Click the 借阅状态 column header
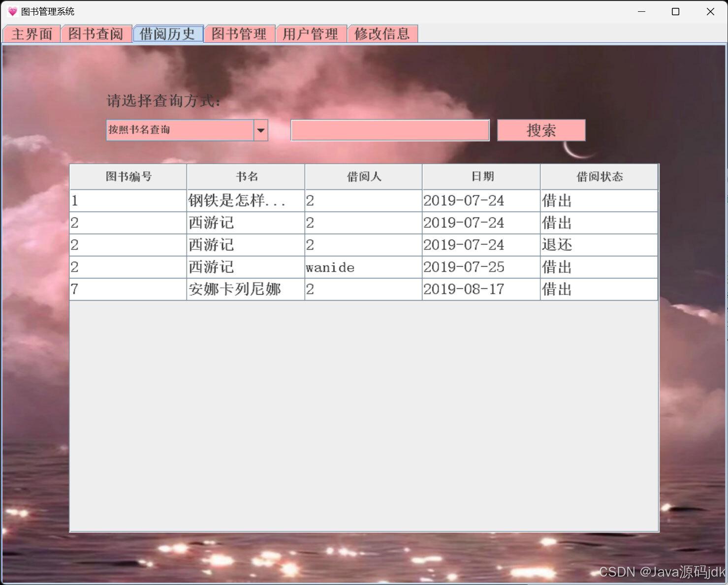 [599, 177]
